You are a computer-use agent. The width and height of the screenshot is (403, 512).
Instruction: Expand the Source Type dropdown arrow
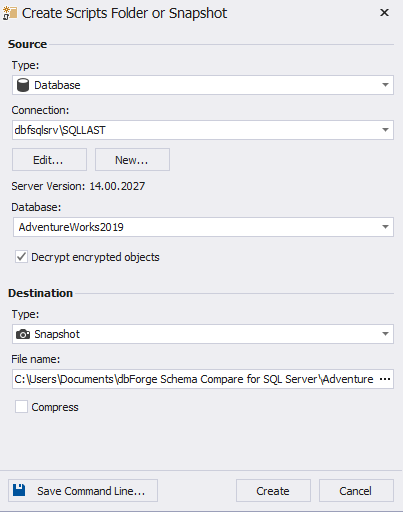(x=385, y=85)
